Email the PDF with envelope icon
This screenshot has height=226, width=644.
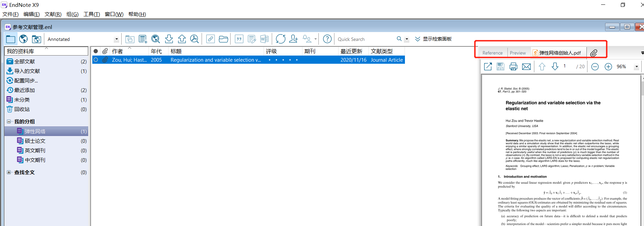click(x=527, y=66)
